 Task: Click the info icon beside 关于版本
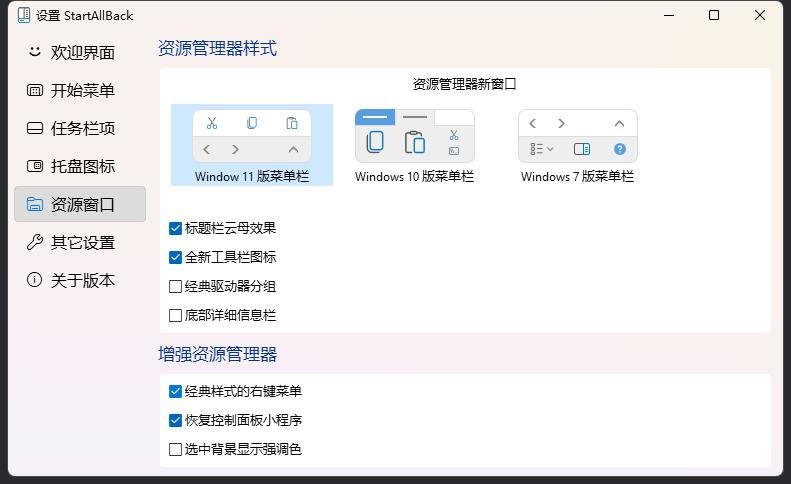pos(34,280)
